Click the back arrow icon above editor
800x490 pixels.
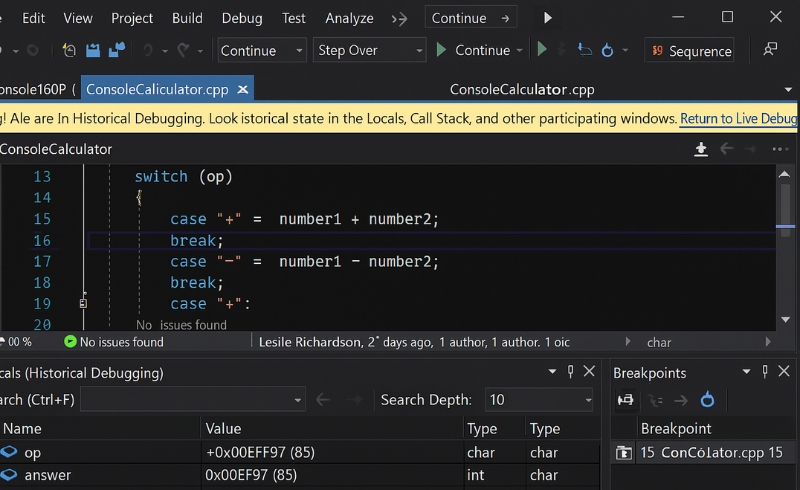click(727, 149)
